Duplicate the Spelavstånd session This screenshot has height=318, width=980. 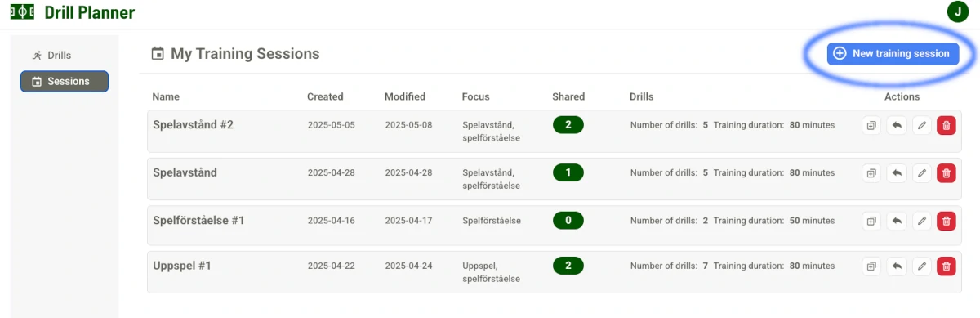pyautogui.click(x=871, y=173)
